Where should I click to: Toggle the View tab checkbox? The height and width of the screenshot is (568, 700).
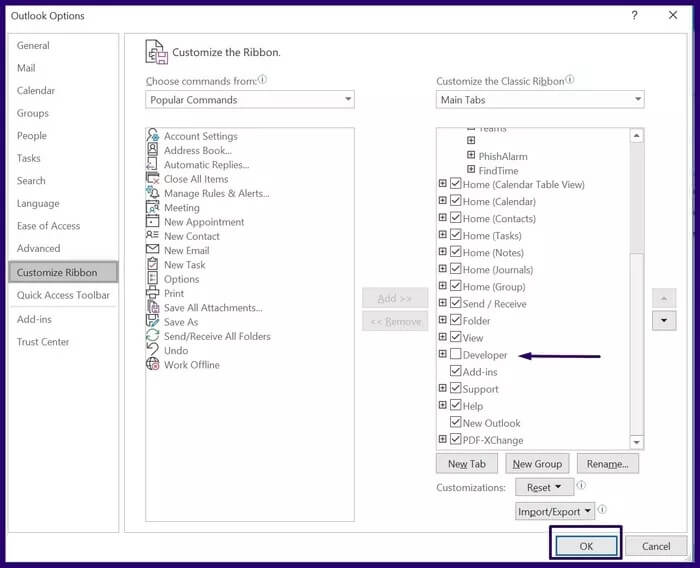(x=455, y=337)
